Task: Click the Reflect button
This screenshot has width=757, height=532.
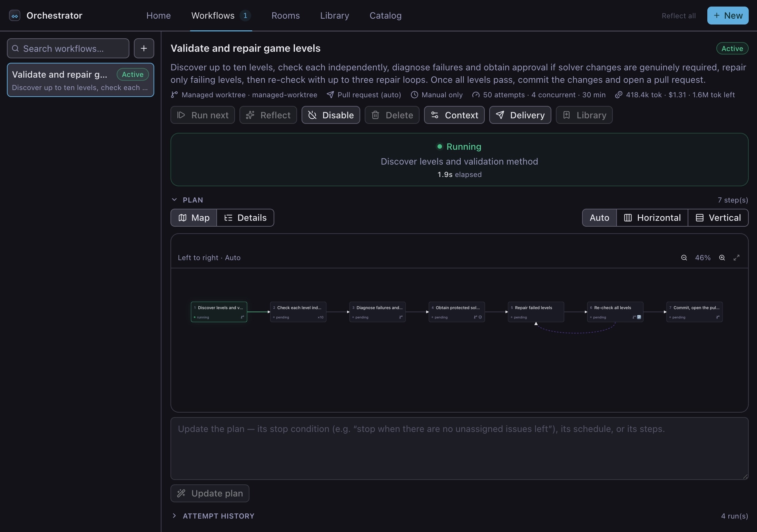Action: point(268,115)
